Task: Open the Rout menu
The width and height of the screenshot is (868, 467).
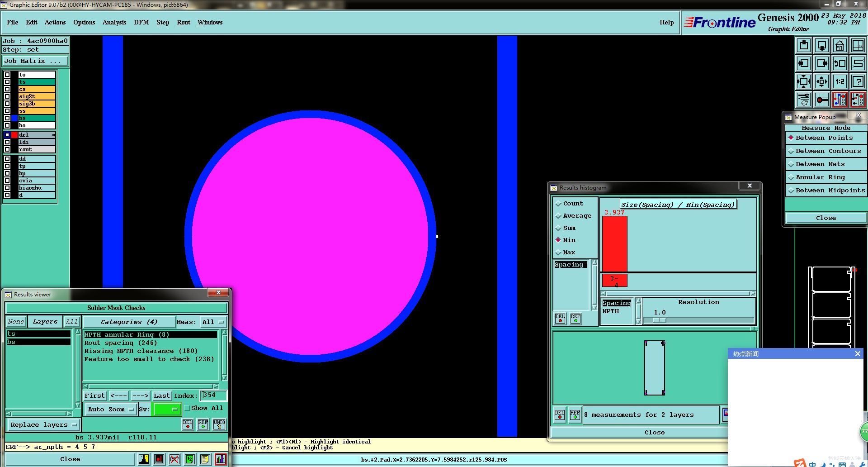Action: [184, 22]
